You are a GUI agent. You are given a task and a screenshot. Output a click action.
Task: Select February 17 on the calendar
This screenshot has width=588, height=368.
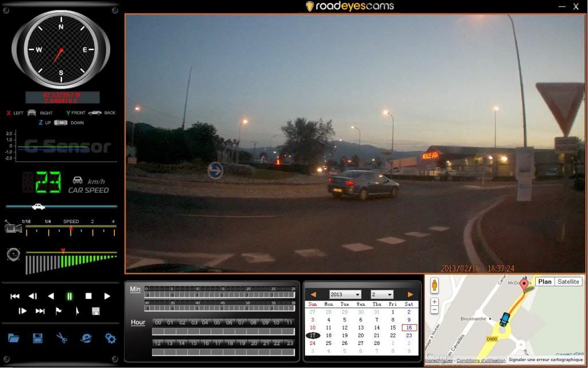pyautogui.click(x=313, y=335)
